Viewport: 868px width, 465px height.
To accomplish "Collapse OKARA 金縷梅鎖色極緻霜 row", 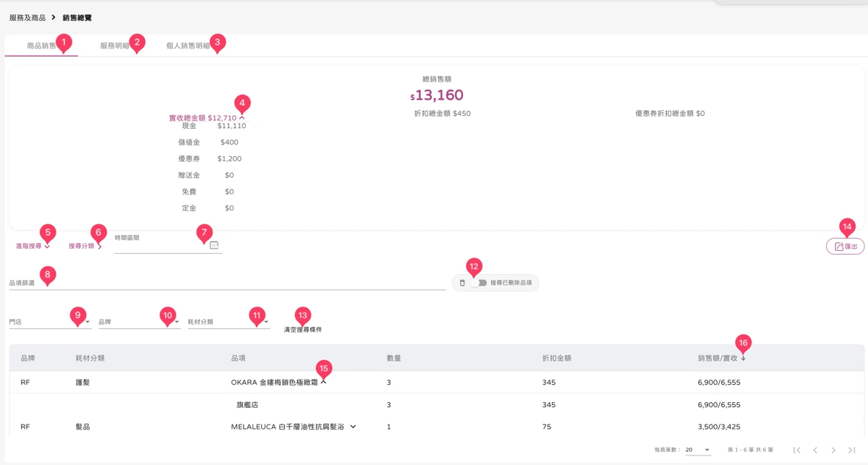I will point(324,382).
